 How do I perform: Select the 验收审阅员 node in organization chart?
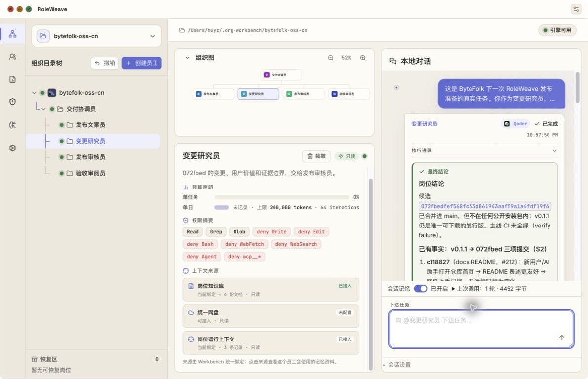pos(349,94)
